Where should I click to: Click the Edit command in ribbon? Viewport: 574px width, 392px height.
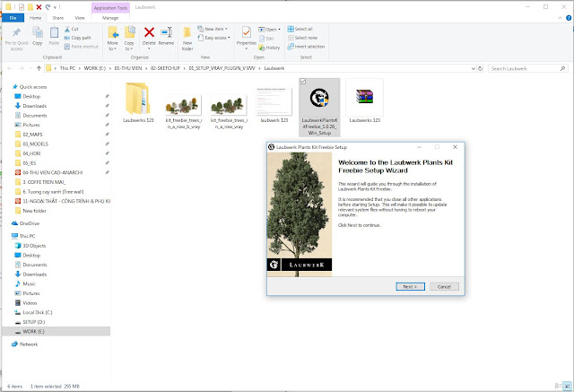(x=266, y=39)
